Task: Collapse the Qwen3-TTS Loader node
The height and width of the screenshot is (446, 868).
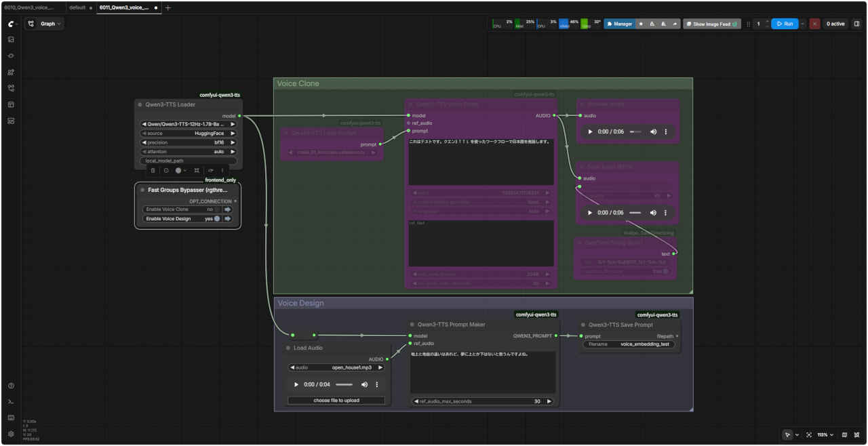Action: pos(140,105)
